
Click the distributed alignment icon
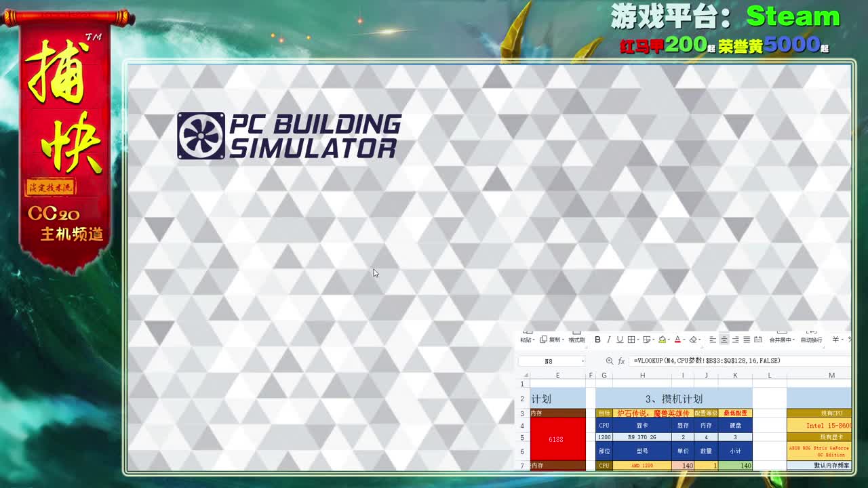[x=758, y=340]
